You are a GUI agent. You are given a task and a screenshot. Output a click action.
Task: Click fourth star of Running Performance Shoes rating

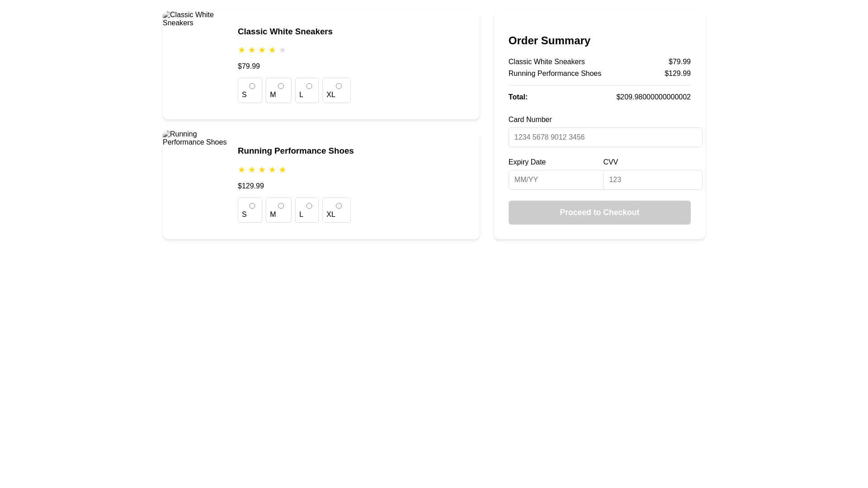tap(272, 170)
